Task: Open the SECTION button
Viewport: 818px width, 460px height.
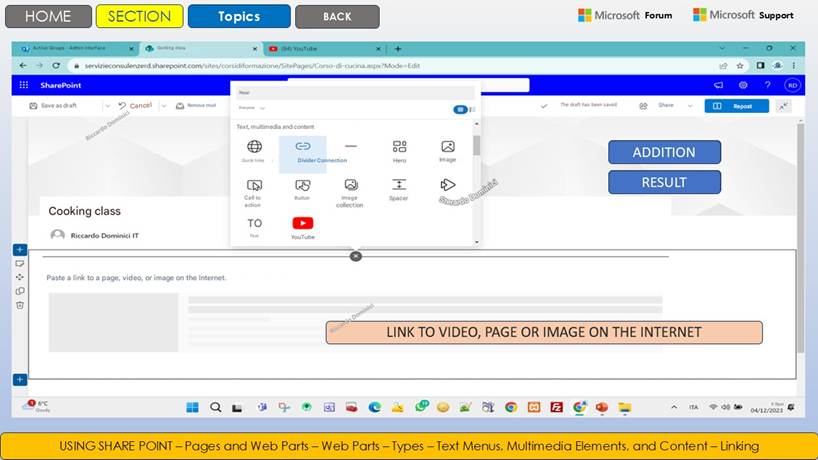Action: [x=140, y=16]
